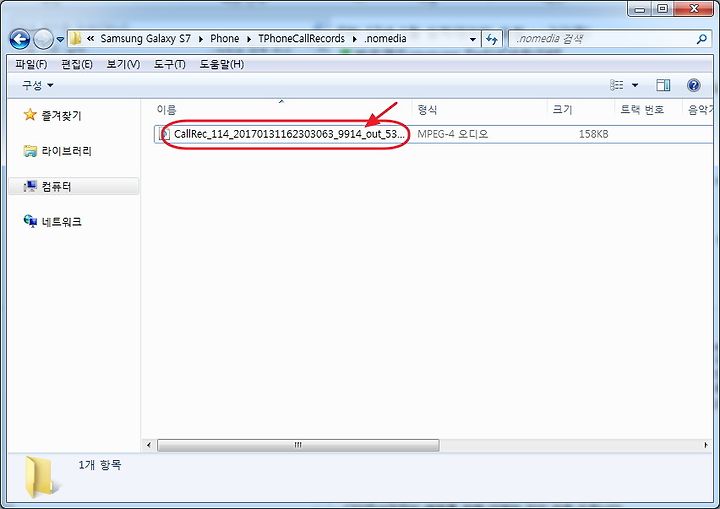Click the 158KB size cell
The width and height of the screenshot is (720, 509).
pos(593,134)
